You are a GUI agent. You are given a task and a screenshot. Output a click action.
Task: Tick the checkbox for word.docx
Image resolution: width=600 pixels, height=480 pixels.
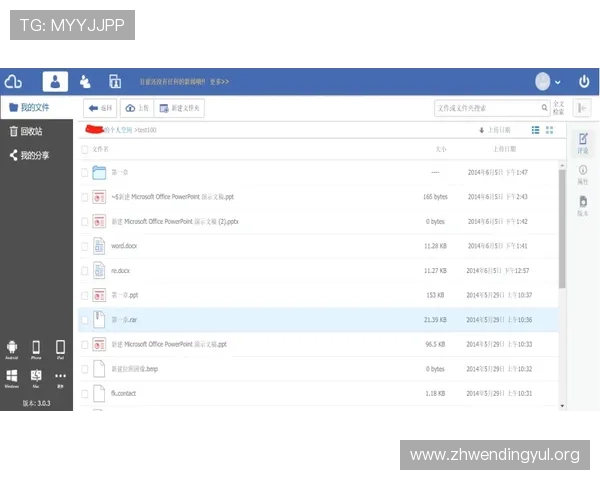click(x=85, y=246)
